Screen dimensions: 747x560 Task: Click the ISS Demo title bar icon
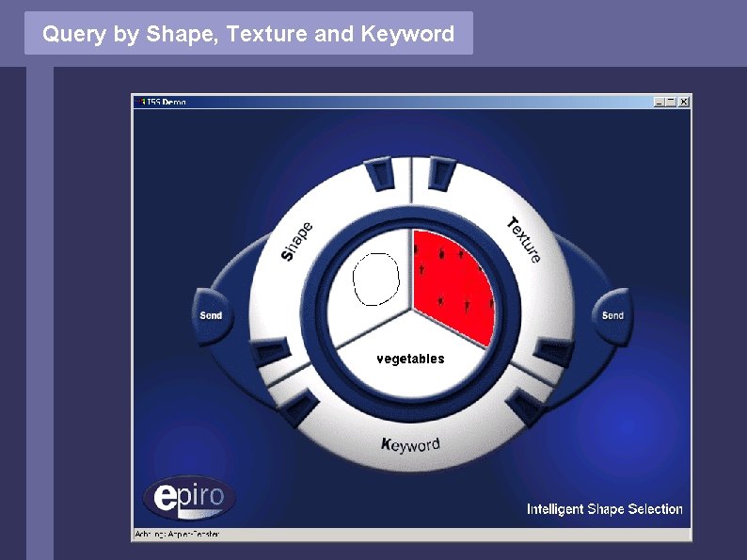point(140,102)
